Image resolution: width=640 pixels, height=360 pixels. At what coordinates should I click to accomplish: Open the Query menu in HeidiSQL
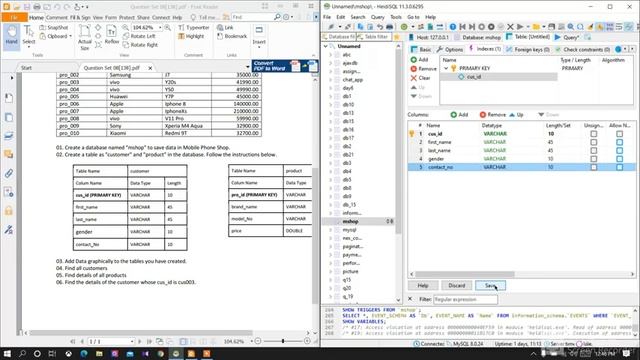378,17
